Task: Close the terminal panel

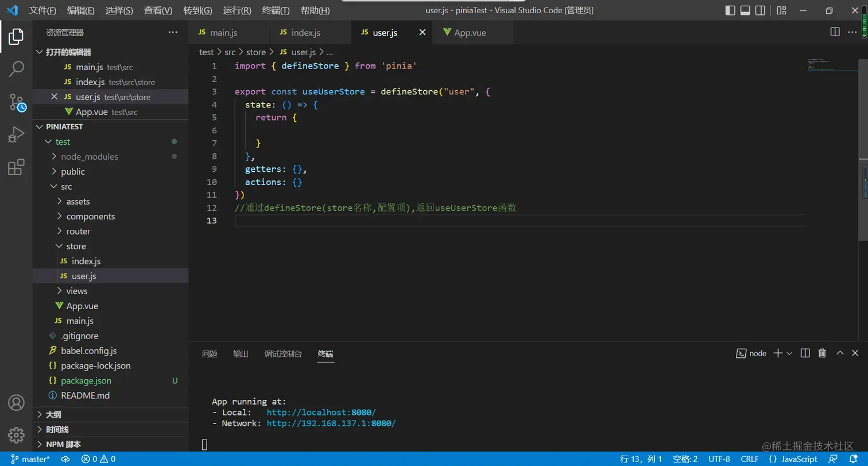Action: [x=855, y=353]
